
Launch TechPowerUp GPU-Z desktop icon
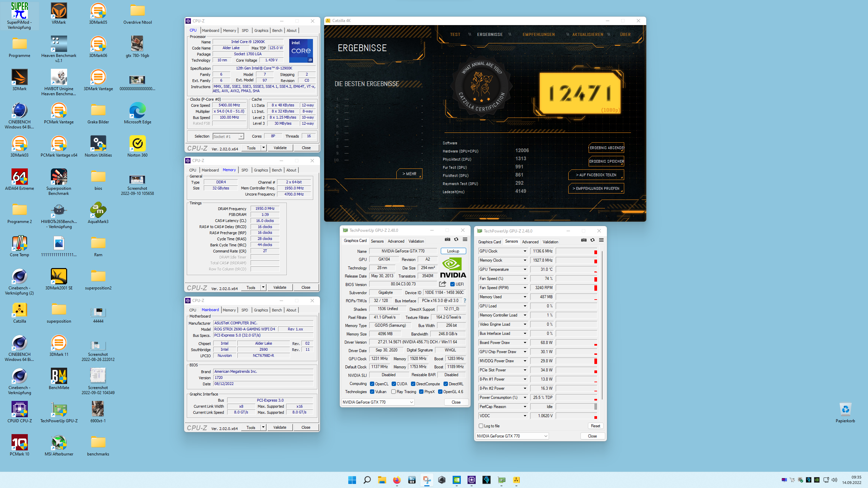point(59,412)
